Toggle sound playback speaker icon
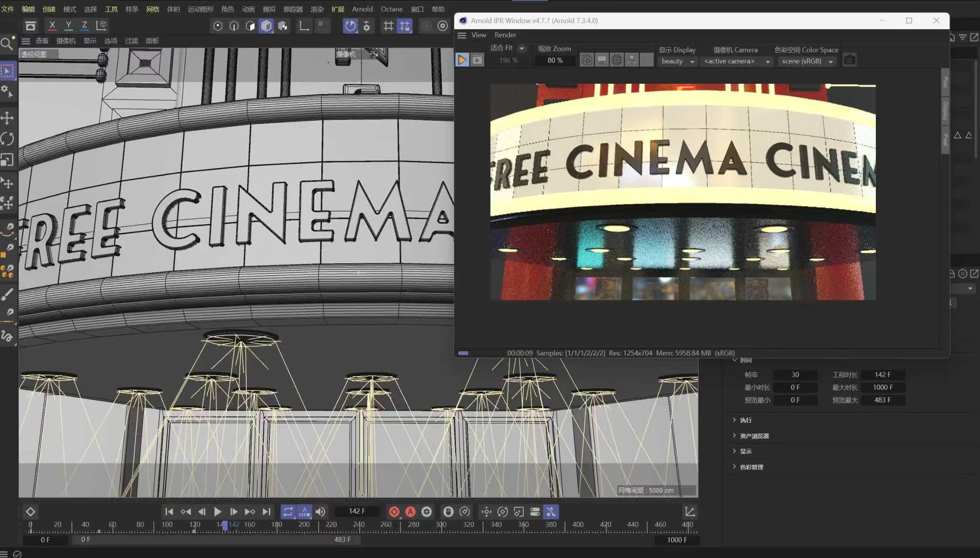 click(320, 512)
